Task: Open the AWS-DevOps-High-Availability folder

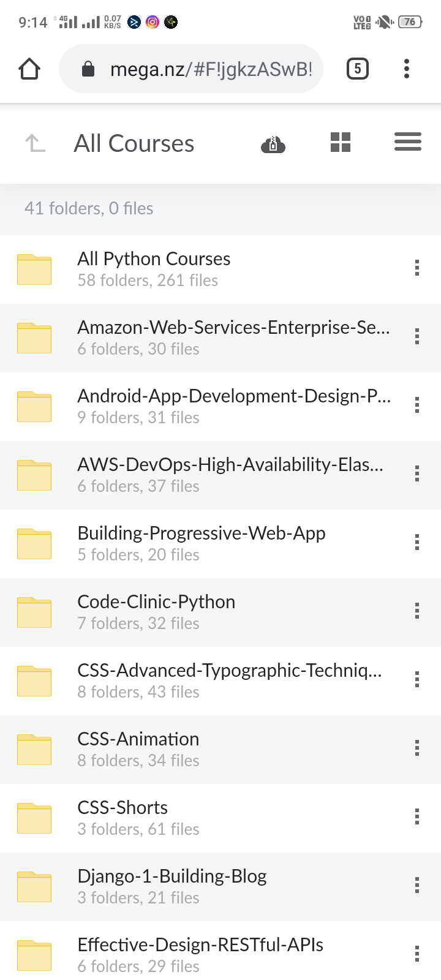Action: 230,465
